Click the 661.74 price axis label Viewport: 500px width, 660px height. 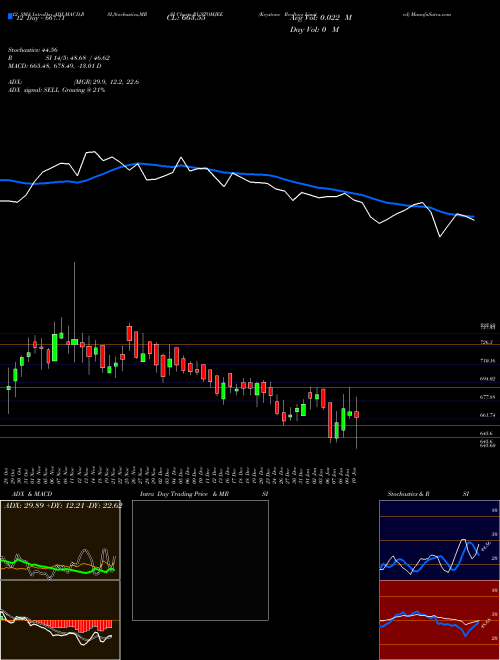487,415
